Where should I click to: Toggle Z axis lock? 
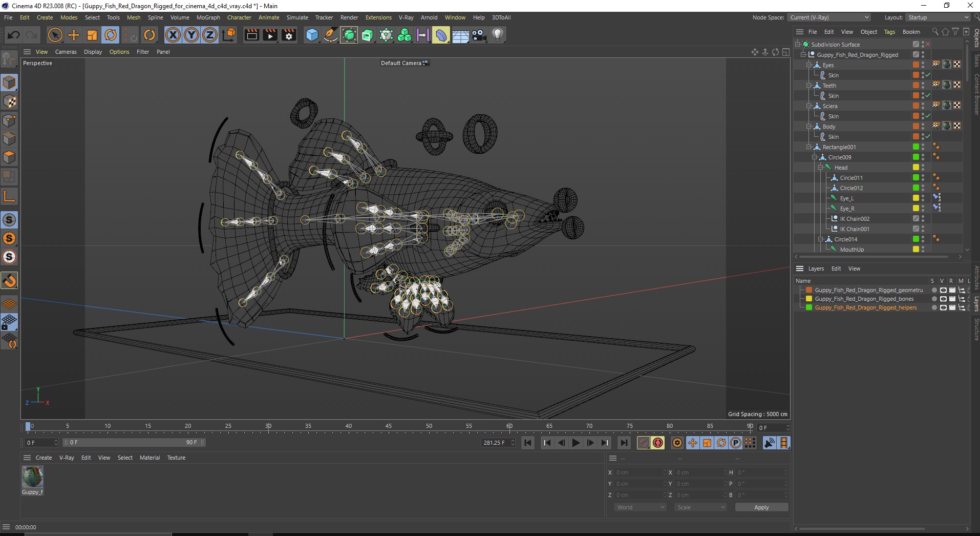pyautogui.click(x=210, y=35)
